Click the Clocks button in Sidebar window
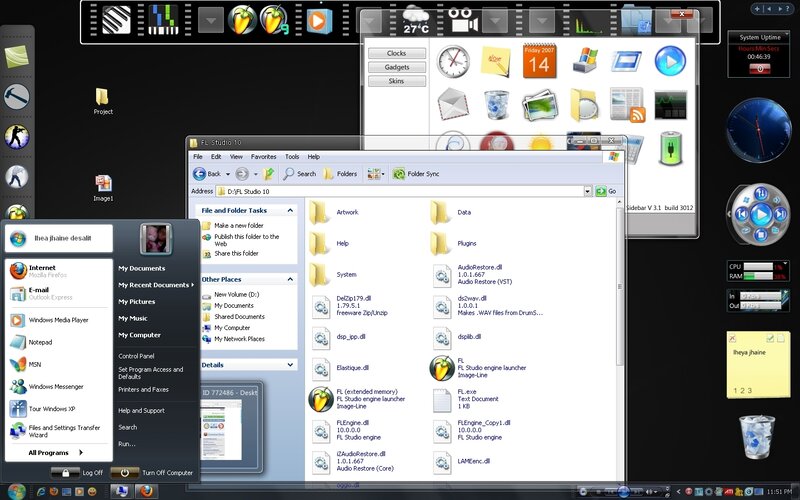 (396, 53)
